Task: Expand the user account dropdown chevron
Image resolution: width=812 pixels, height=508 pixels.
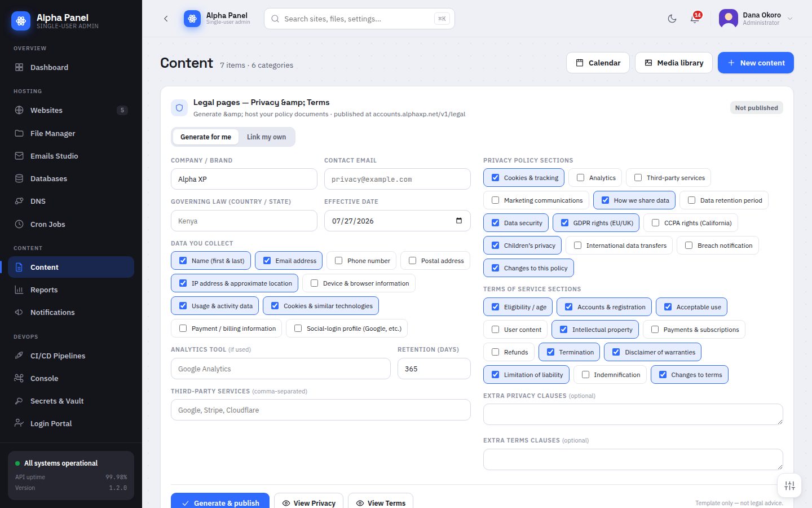Action: [x=790, y=19]
